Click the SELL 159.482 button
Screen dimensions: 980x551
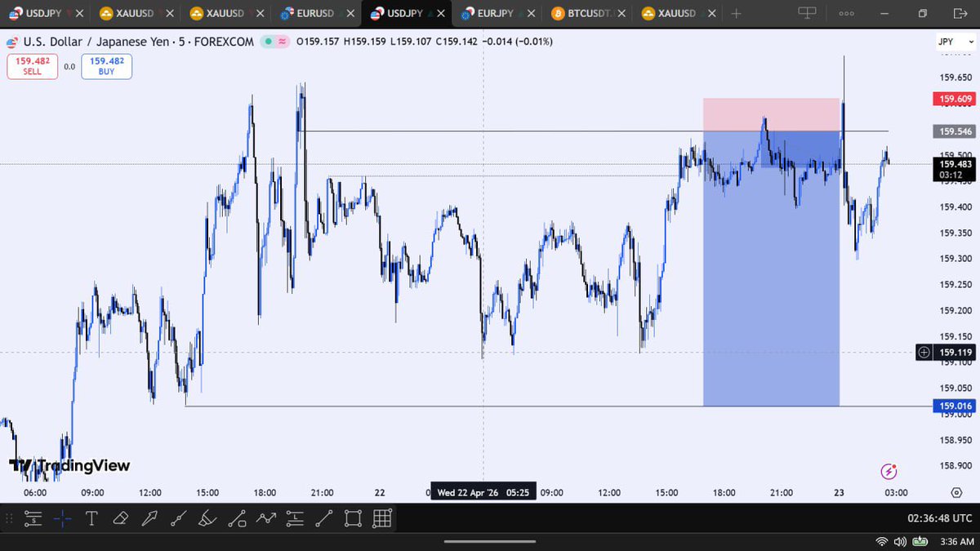click(x=32, y=66)
